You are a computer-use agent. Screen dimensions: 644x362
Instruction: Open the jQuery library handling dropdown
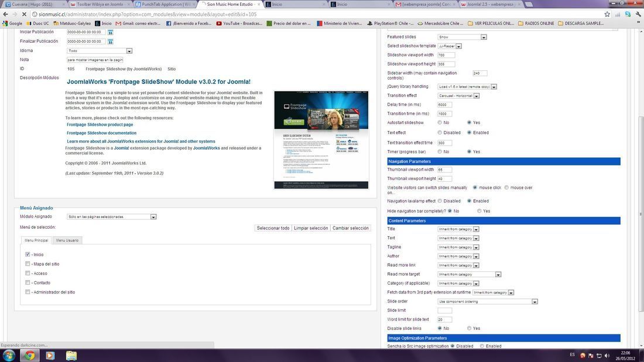coord(467,87)
